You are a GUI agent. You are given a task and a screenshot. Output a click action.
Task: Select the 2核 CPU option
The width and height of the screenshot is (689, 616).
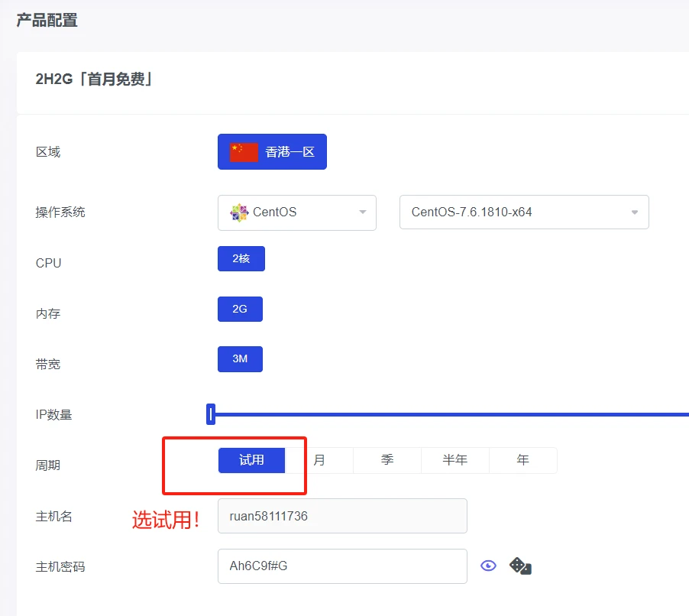pyautogui.click(x=241, y=258)
